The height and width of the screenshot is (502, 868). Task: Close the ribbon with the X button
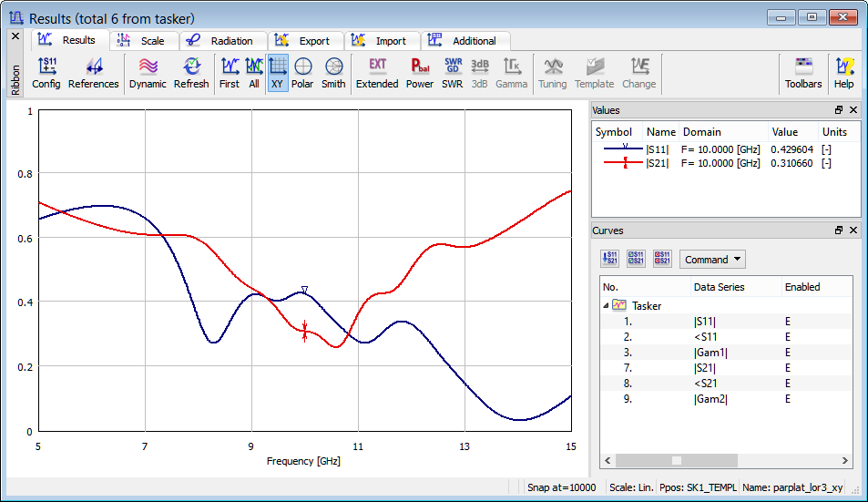point(15,36)
